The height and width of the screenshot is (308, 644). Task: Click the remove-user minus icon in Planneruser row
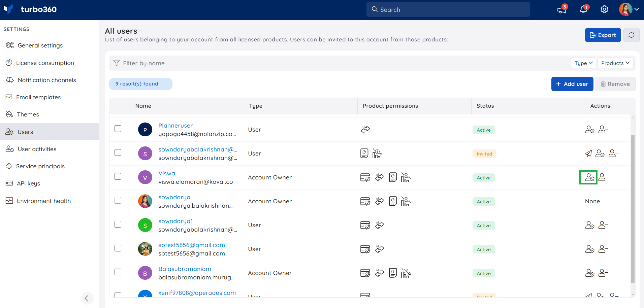point(603,130)
